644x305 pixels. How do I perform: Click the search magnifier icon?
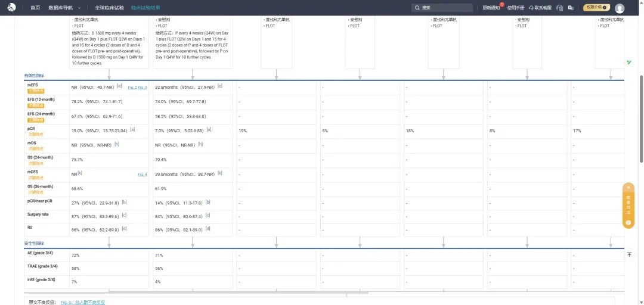click(417, 8)
